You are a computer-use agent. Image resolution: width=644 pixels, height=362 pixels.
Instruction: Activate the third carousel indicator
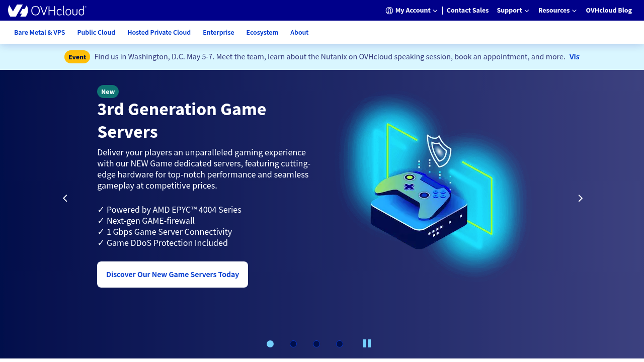316,343
